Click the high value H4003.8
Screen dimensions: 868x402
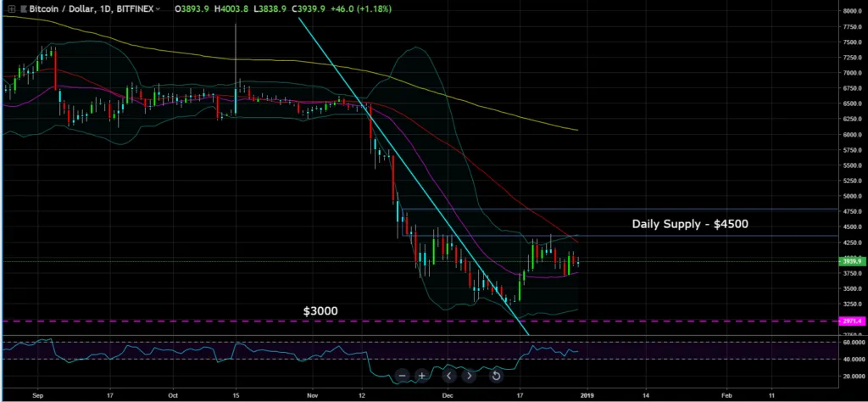pyautogui.click(x=232, y=8)
